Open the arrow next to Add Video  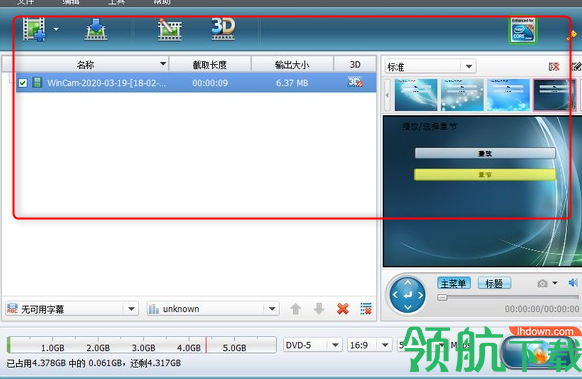[56, 29]
